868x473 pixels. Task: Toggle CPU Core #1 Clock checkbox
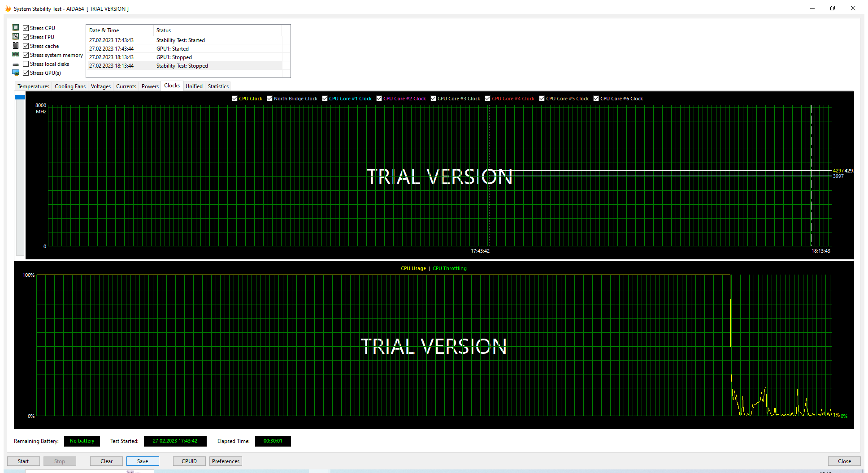click(x=325, y=99)
